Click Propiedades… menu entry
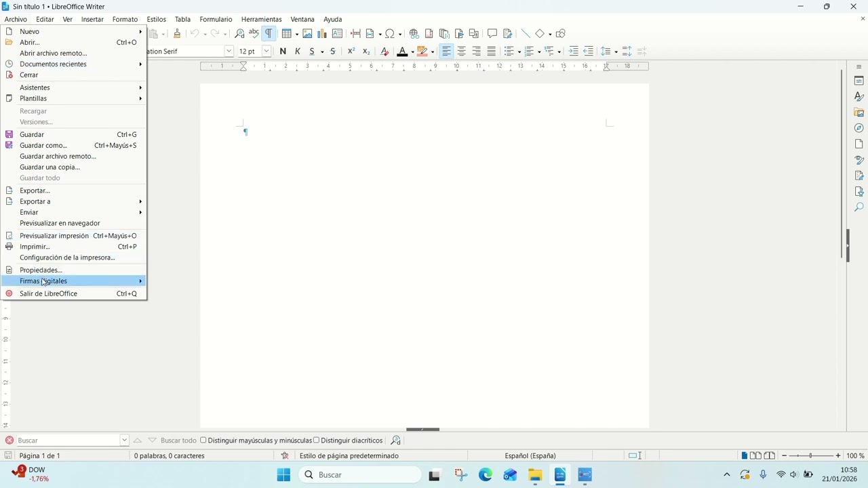Image resolution: width=868 pixels, height=488 pixels. pyautogui.click(x=73, y=270)
